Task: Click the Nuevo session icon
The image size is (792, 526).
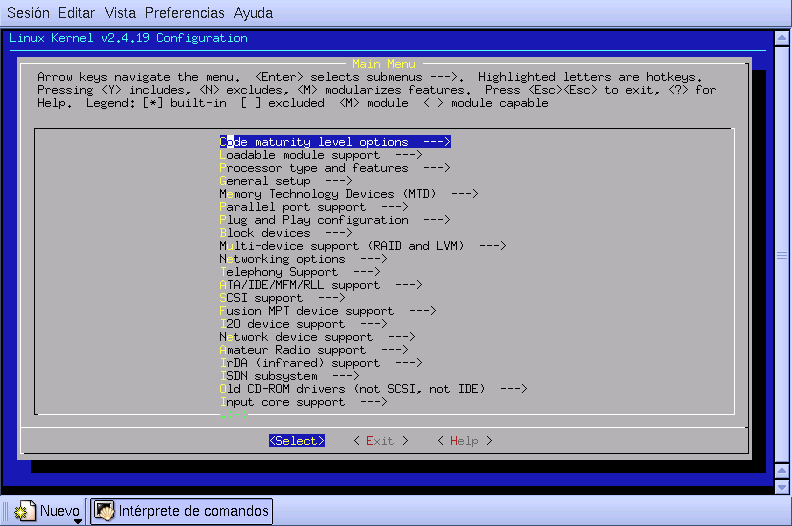Action: [x=25, y=511]
